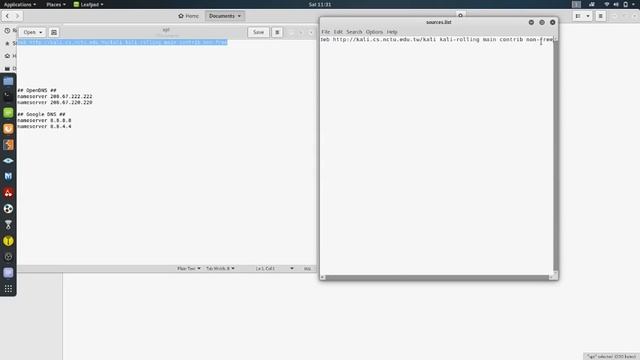
Task: Open Plain Text language dropdown
Action: [x=189, y=269]
